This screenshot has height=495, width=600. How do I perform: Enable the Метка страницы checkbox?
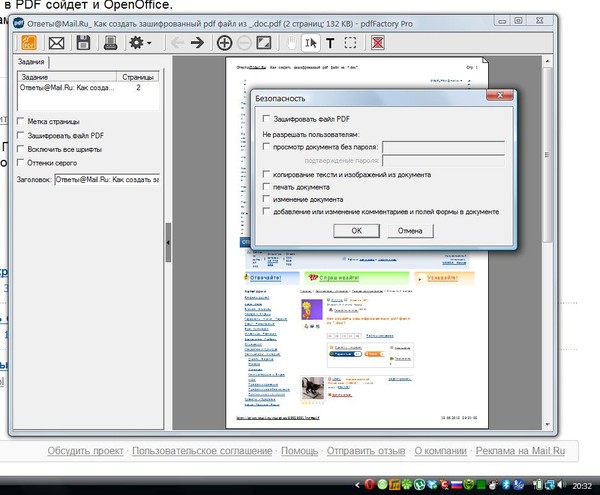tap(21, 121)
